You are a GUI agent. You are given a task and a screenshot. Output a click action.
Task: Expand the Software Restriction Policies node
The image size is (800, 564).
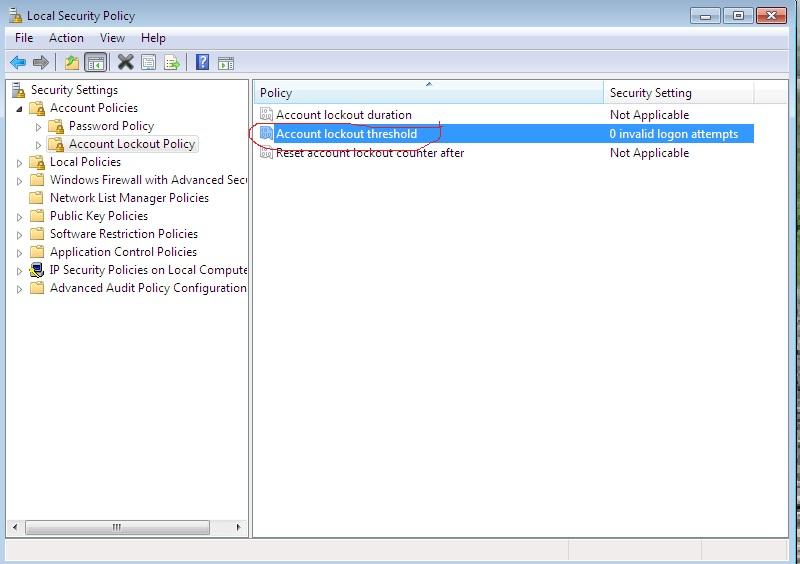tap(19, 235)
